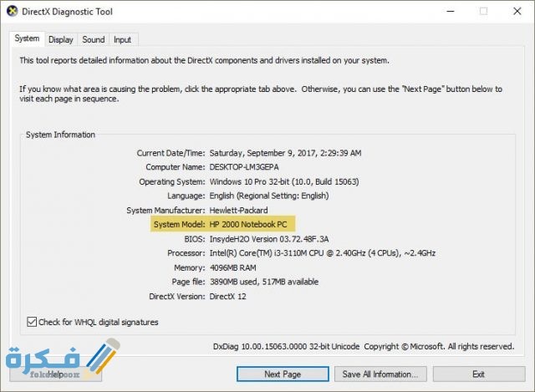Go to the Input tab
The image size is (535, 392).
(x=122, y=39)
